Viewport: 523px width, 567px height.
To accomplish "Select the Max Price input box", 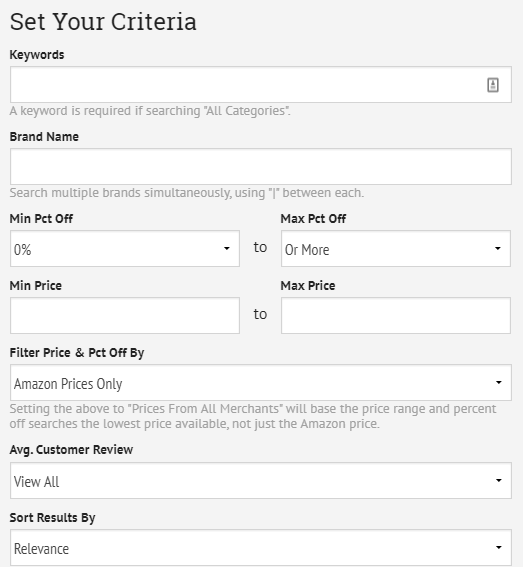I will 396,315.
